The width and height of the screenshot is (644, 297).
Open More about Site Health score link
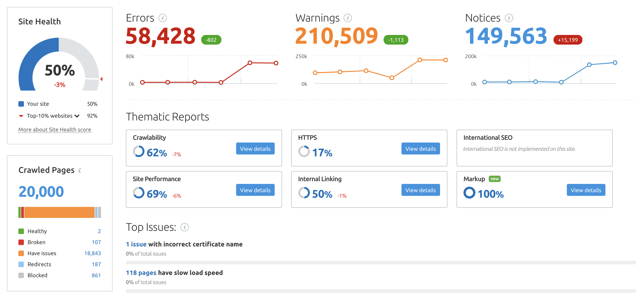[x=55, y=130]
